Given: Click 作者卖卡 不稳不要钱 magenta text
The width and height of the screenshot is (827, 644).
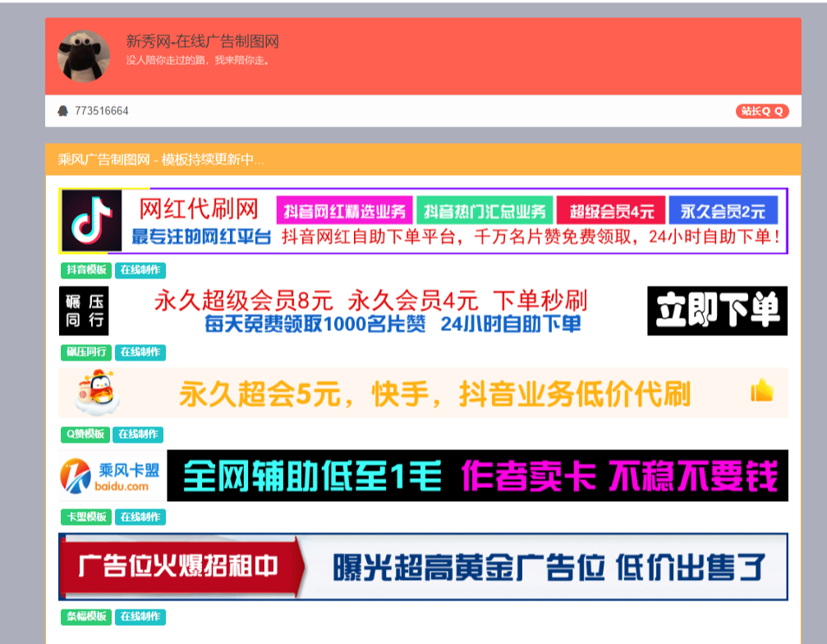Looking at the screenshot, I should click(619, 476).
